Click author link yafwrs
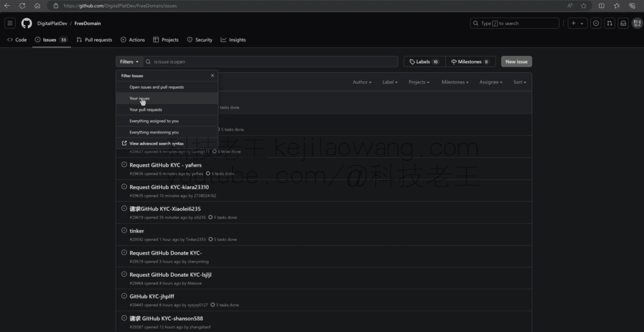The image size is (644, 332). (x=197, y=174)
